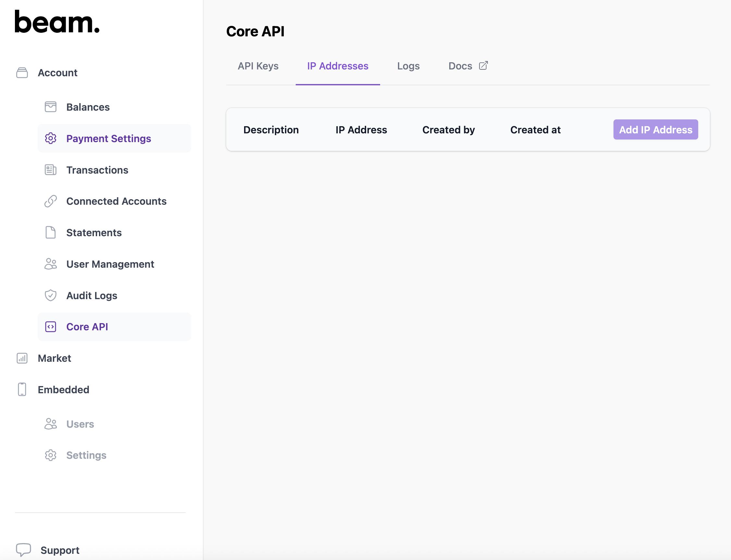Click the Docs external link icon
Screen dimensions: 731x560
483,66
